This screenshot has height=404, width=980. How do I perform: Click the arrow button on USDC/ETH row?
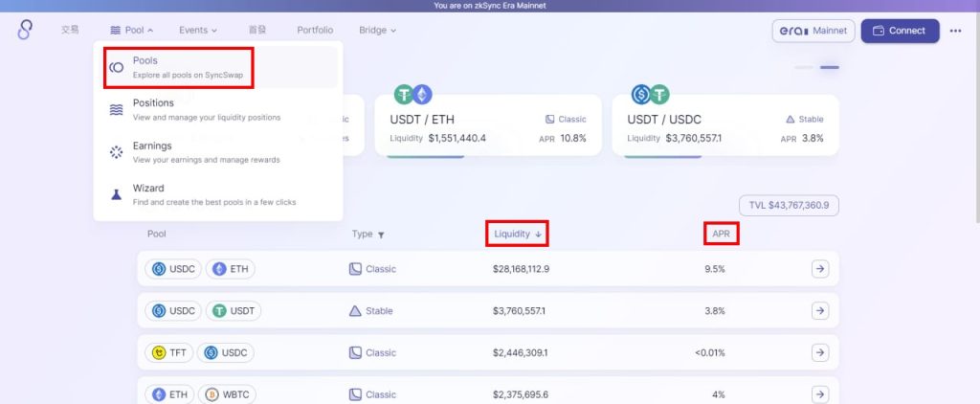[819, 269]
